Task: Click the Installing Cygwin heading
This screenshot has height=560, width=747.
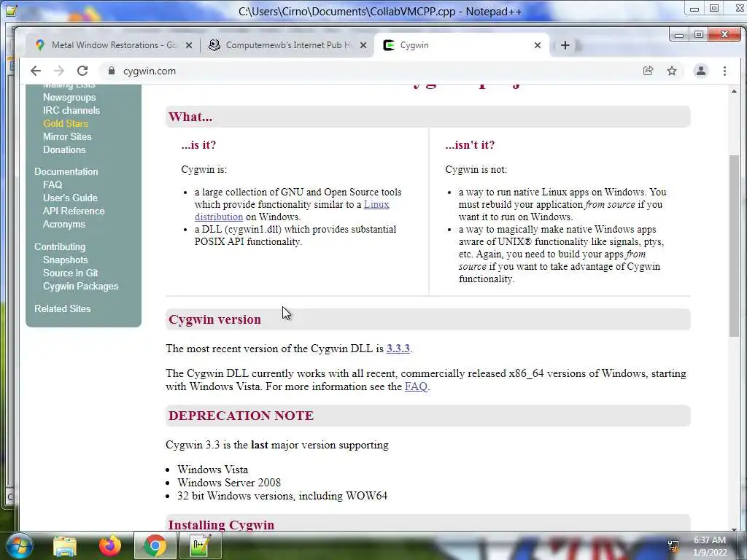Action: click(x=222, y=525)
